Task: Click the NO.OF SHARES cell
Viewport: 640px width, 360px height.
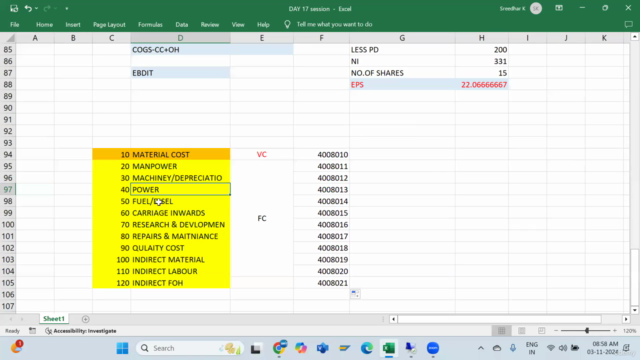Action: click(x=402, y=73)
